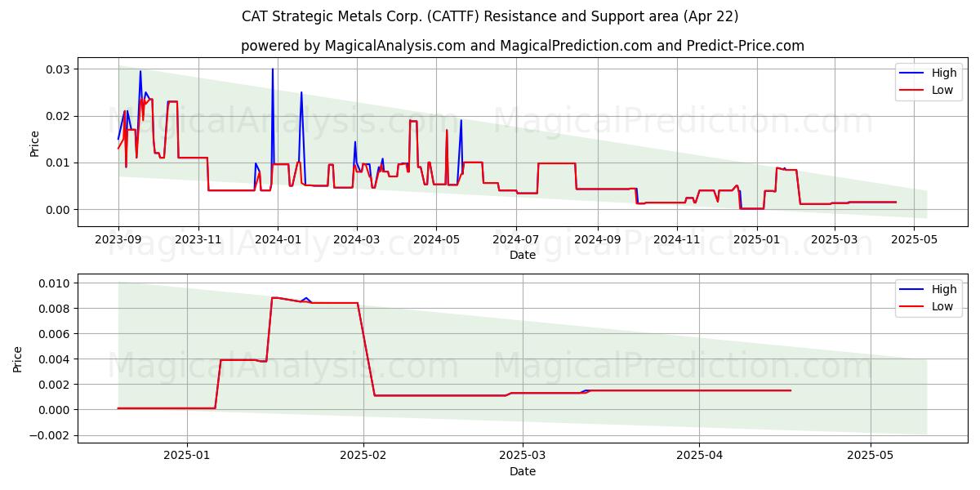Click the '0.010' y-axis value in the bottom chart
This screenshot has width=980, height=490.
point(56,283)
